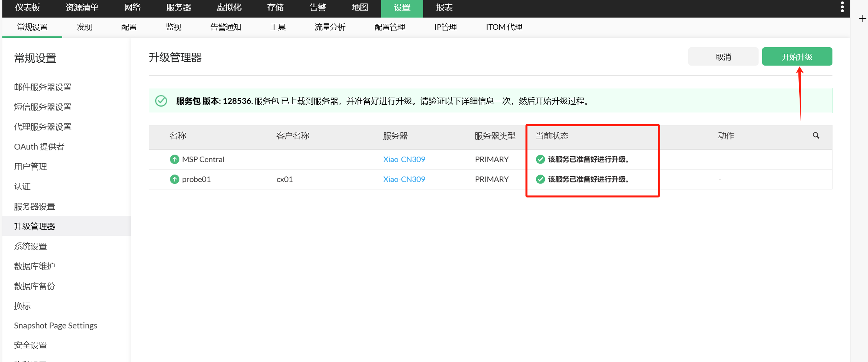This screenshot has width=868, height=362.
Task: Select the 发现 settings tab
Action: click(x=84, y=27)
